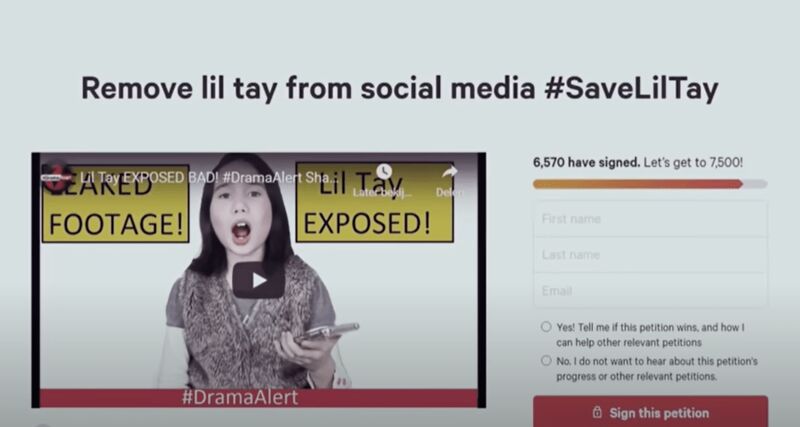800x427 pixels.
Task: Click the 'Sign this petition' button text
Action: (x=659, y=413)
